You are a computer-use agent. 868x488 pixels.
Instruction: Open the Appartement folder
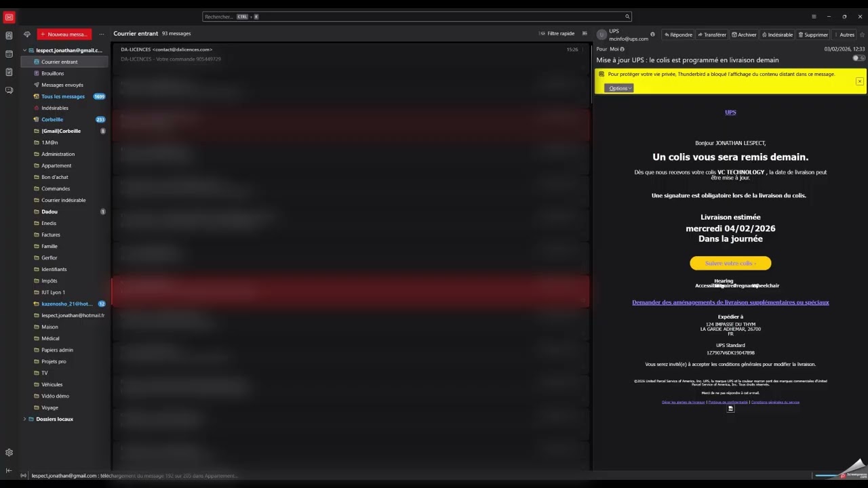click(x=64, y=165)
